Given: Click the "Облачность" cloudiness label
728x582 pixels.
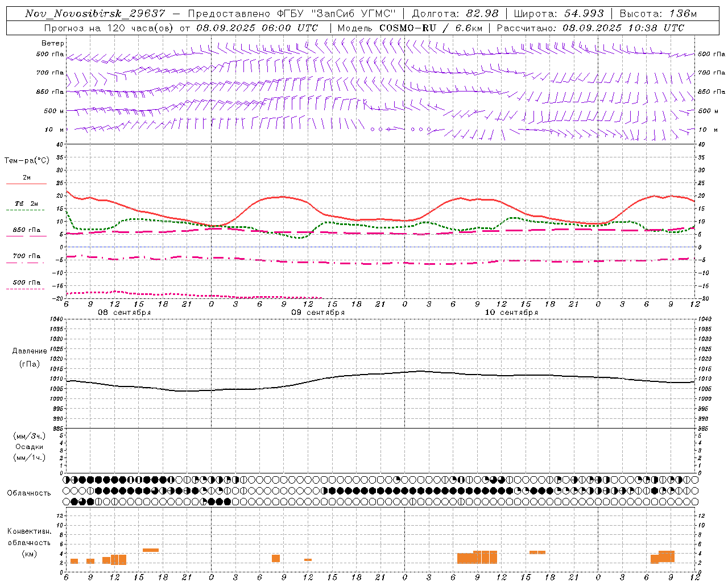Looking at the screenshot, I should (x=29, y=493).
